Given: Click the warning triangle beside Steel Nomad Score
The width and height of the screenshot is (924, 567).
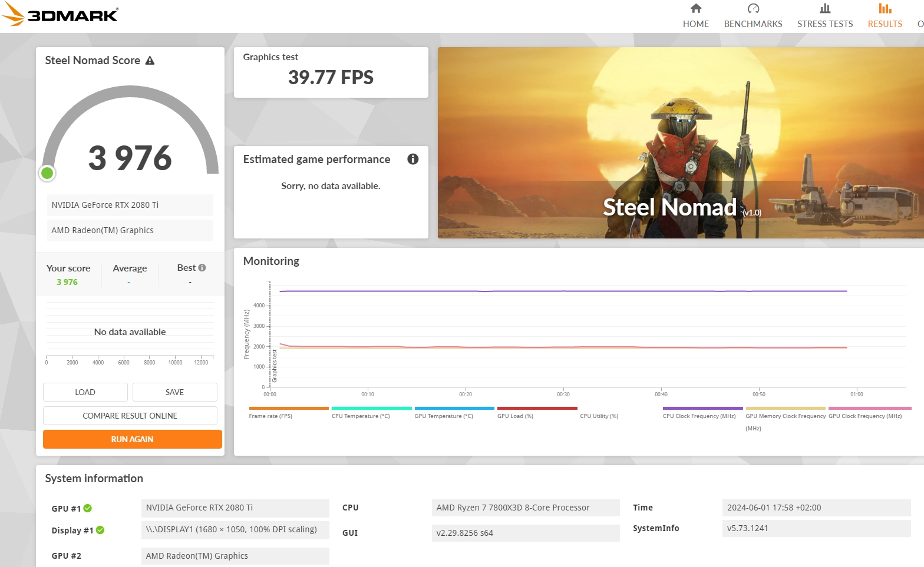Looking at the screenshot, I should [150, 61].
